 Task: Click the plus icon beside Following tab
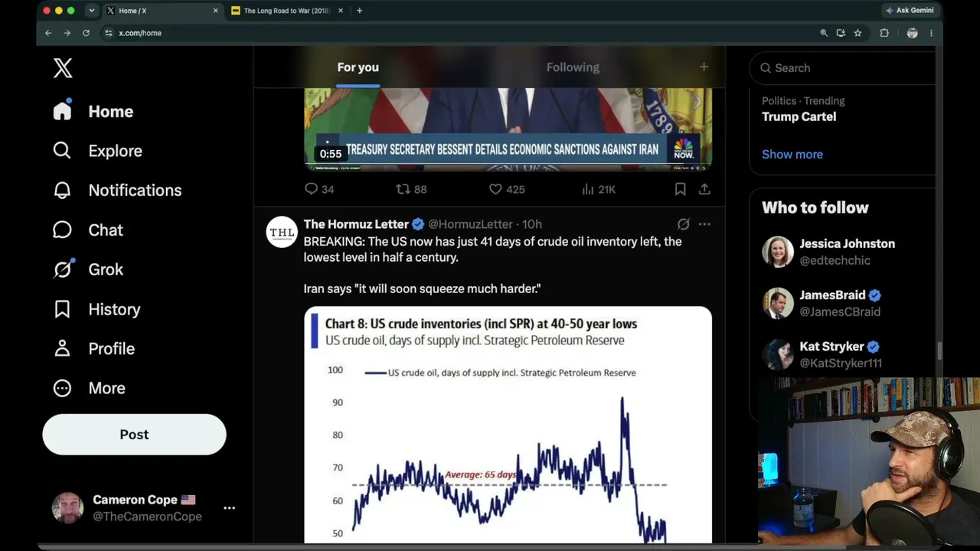coord(704,67)
